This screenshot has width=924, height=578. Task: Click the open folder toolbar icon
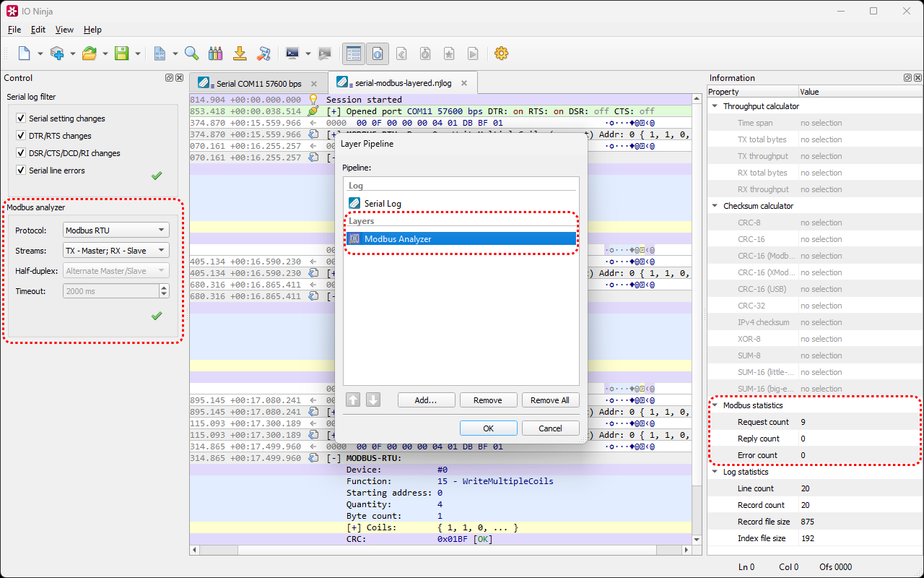(89, 53)
